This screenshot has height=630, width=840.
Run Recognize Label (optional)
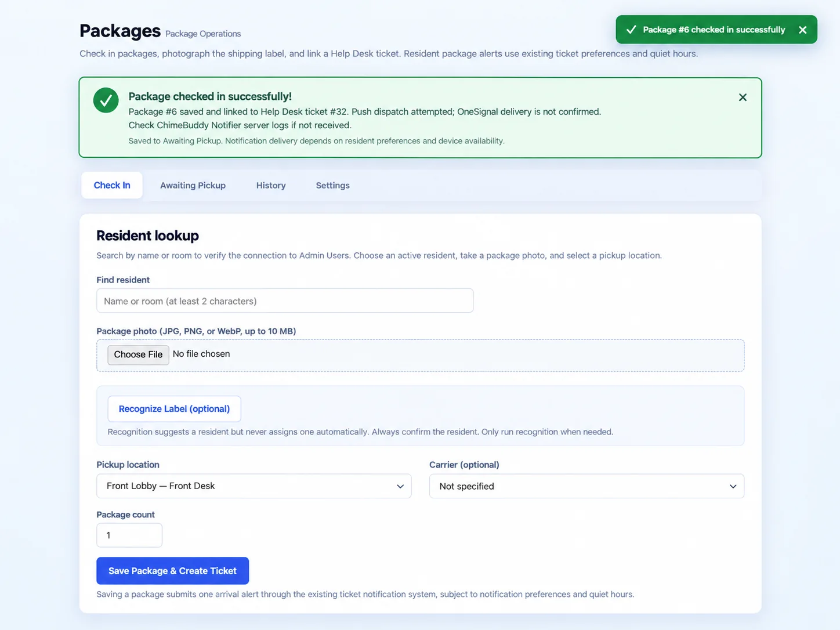coord(174,409)
